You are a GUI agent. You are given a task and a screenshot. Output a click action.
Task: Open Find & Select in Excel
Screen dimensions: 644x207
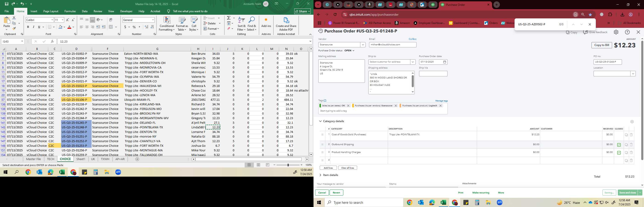coord(252,24)
